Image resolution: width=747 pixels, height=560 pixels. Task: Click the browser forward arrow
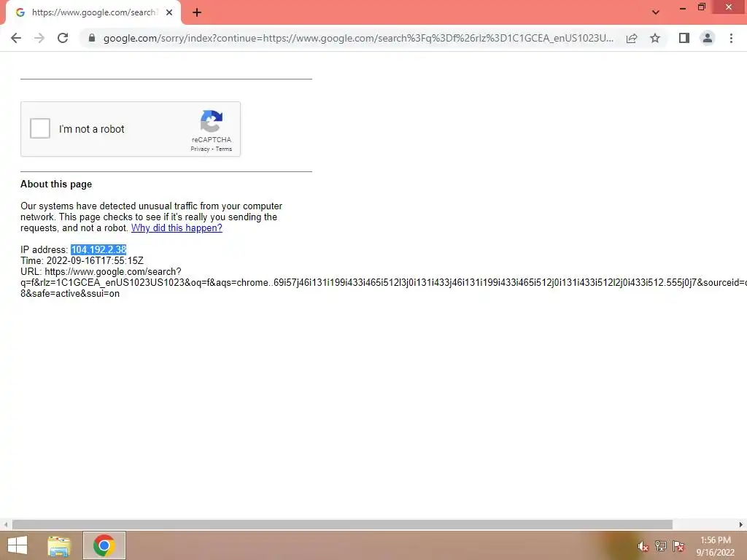[x=39, y=38]
